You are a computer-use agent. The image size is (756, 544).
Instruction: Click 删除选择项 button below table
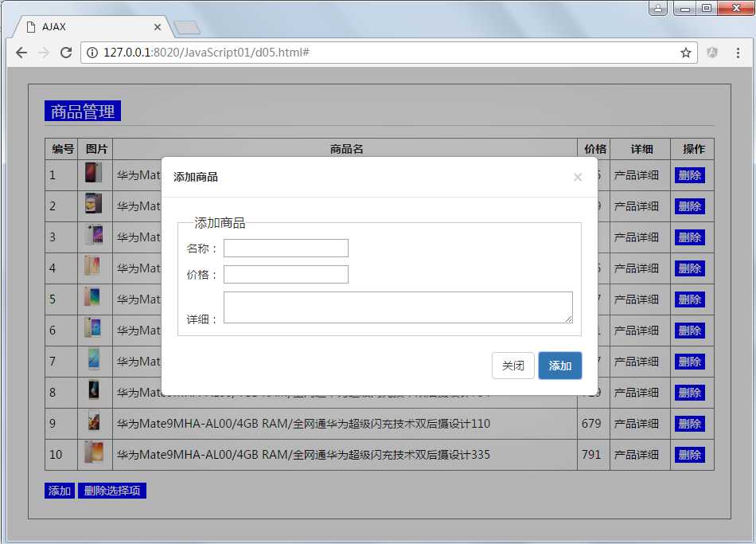coord(112,491)
